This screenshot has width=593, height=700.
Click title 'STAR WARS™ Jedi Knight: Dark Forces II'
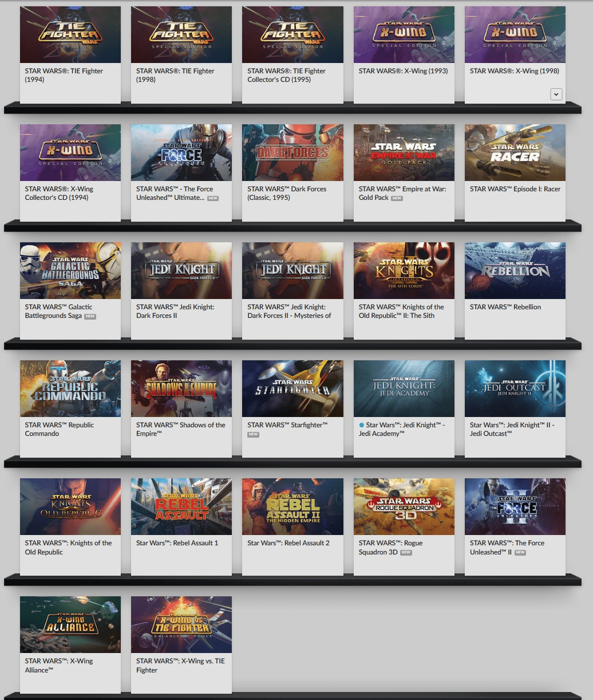pos(175,311)
